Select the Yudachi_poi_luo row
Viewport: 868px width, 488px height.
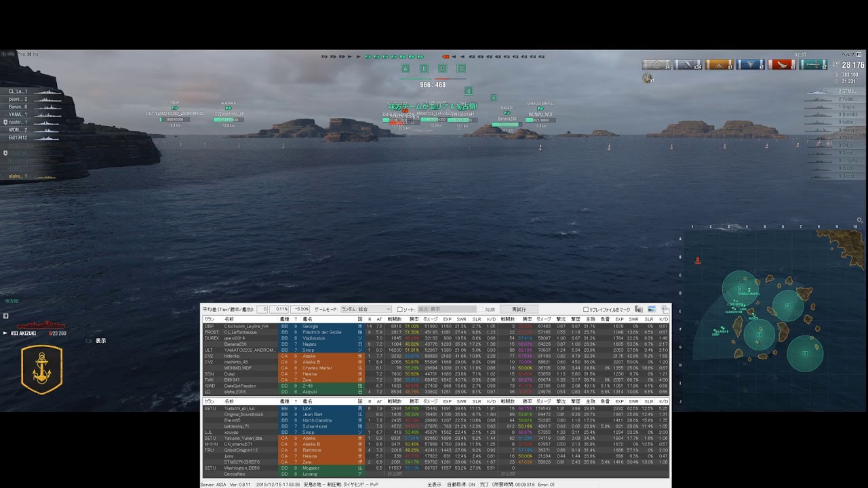(x=436, y=409)
